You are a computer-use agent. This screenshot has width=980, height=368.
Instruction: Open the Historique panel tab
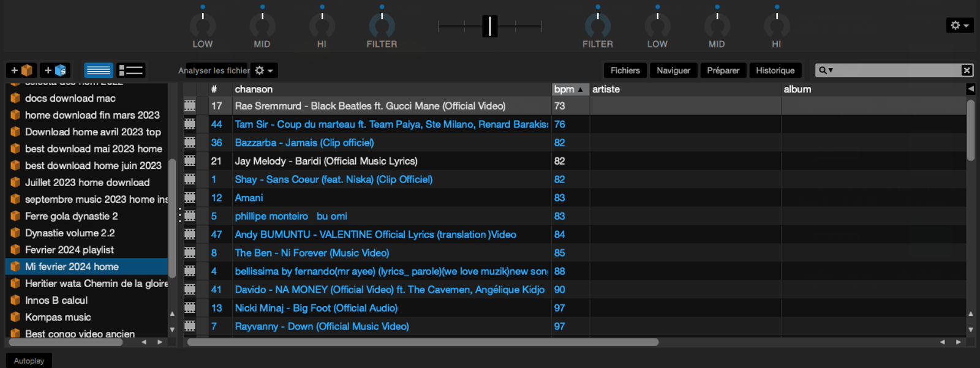(x=775, y=70)
